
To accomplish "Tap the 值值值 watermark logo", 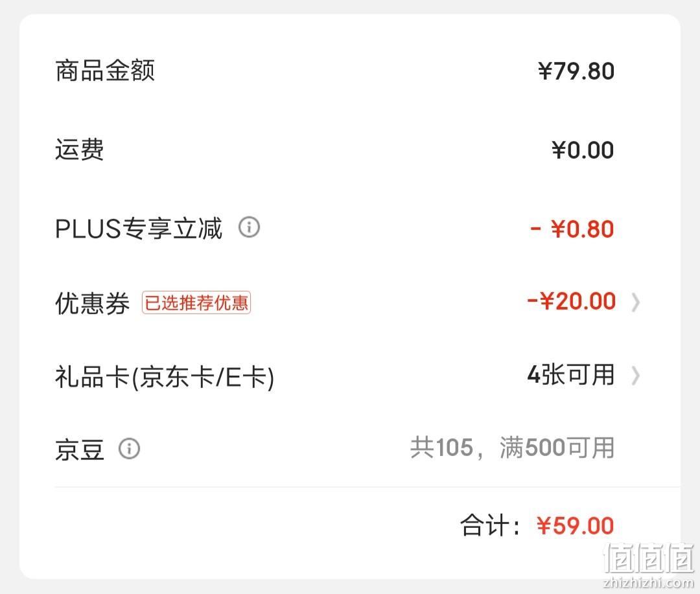I will (x=649, y=564).
